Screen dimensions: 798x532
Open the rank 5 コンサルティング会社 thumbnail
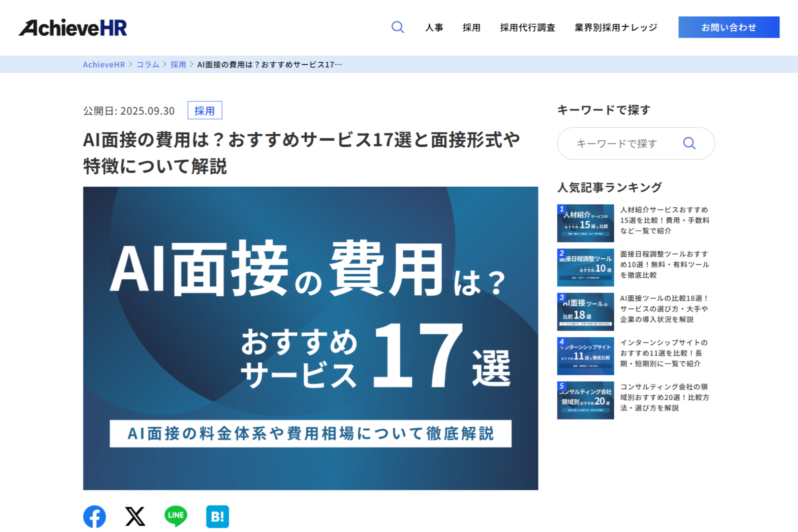585,400
